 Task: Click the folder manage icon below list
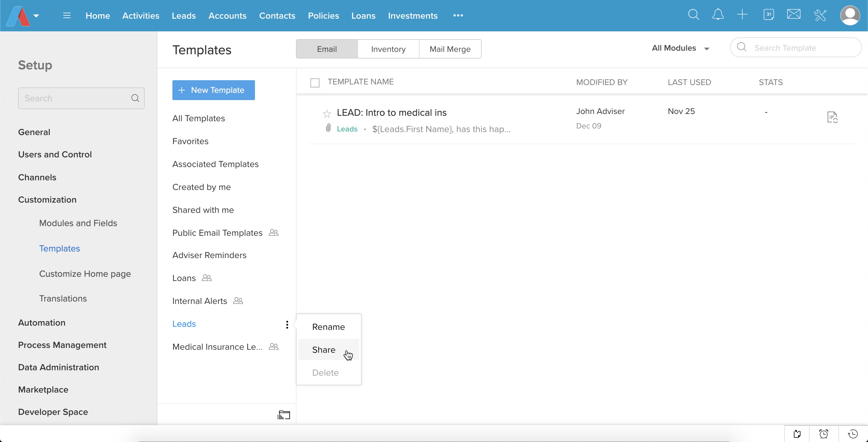(x=283, y=415)
